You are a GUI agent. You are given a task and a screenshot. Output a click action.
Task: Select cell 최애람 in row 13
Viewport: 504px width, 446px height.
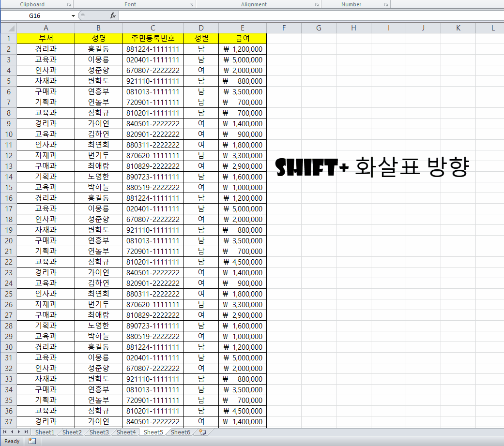click(x=98, y=166)
